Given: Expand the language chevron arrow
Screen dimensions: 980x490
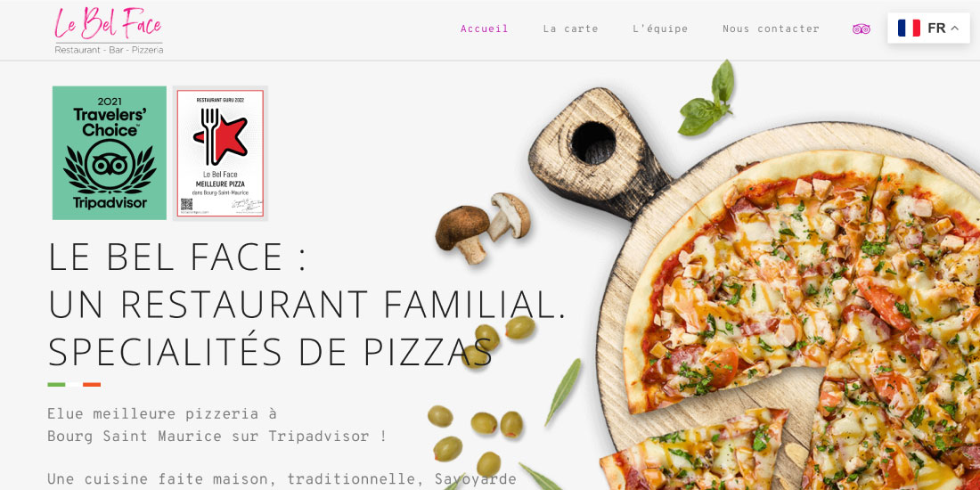Looking at the screenshot, I should click(954, 29).
